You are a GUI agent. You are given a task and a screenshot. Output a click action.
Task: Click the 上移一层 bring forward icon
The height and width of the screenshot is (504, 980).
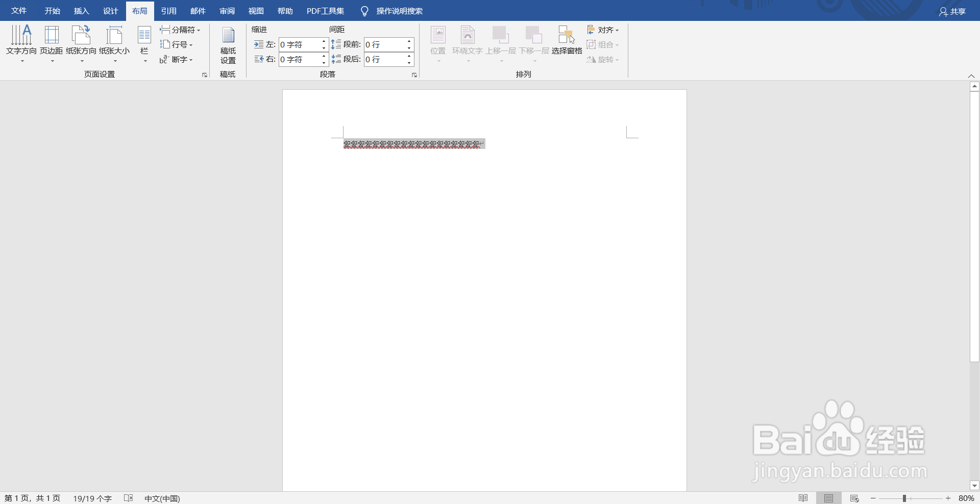point(501,35)
